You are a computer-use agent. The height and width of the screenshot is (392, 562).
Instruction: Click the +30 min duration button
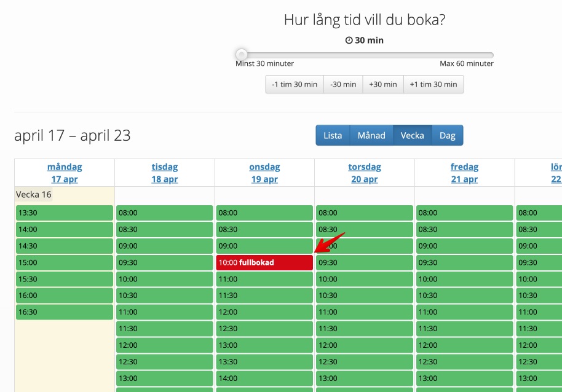(382, 84)
